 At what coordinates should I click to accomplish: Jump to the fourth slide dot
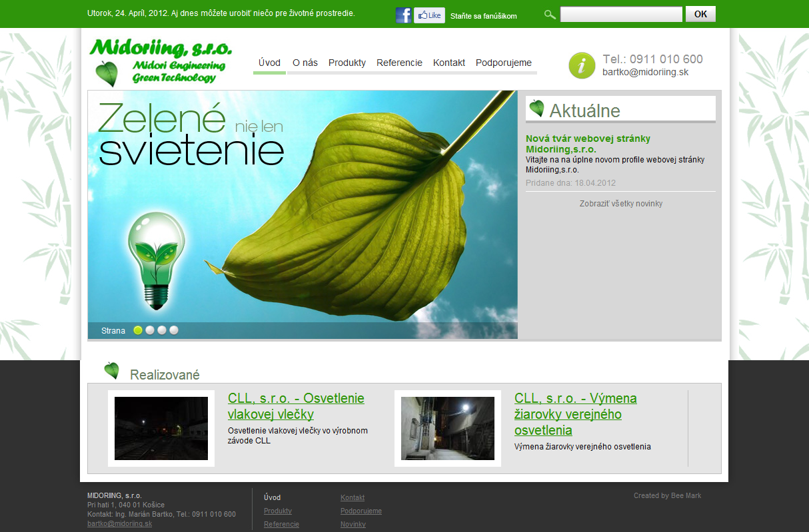(x=174, y=330)
